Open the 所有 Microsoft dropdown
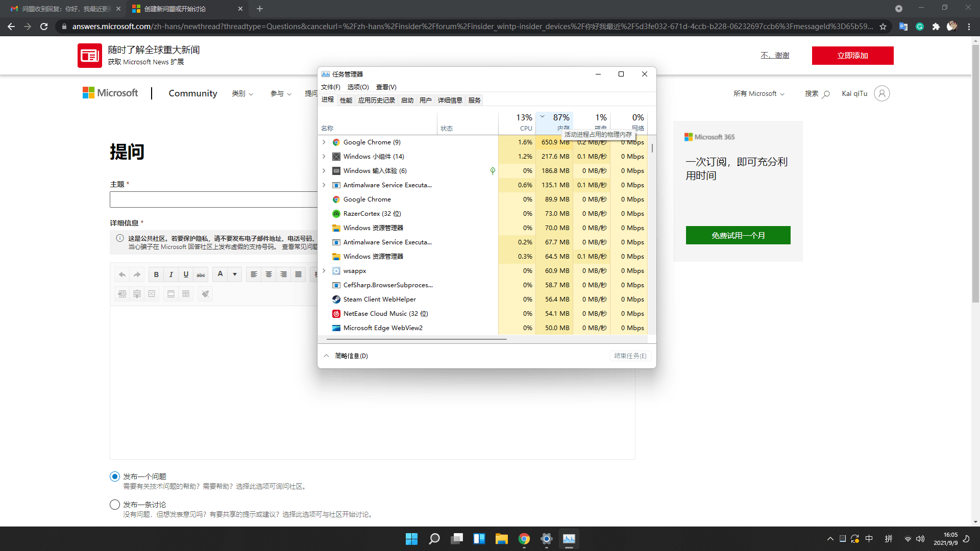The width and height of the screenshot is (980, 551). [x=759, y=93]
